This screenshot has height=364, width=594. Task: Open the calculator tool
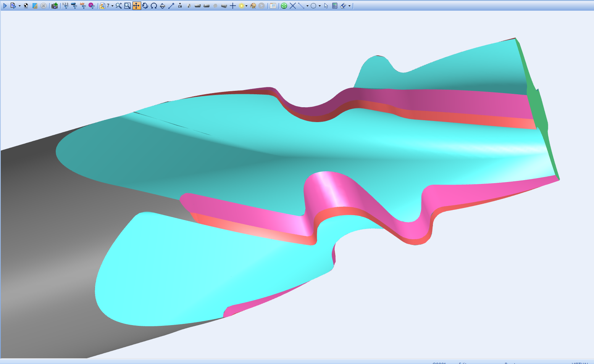335,6
